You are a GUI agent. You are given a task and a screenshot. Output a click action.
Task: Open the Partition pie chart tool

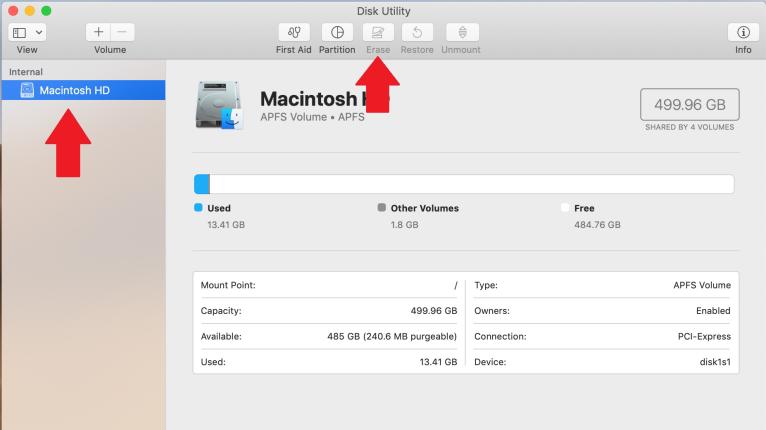coord(337,33)
